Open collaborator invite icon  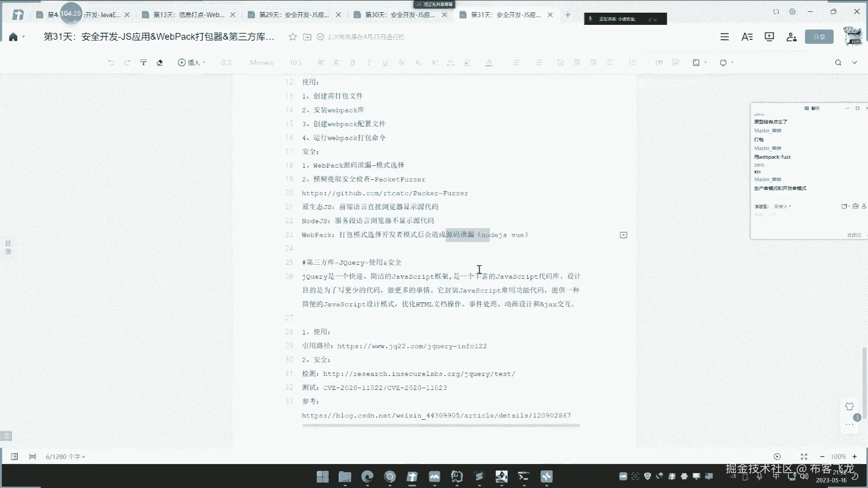coord(791,37)
